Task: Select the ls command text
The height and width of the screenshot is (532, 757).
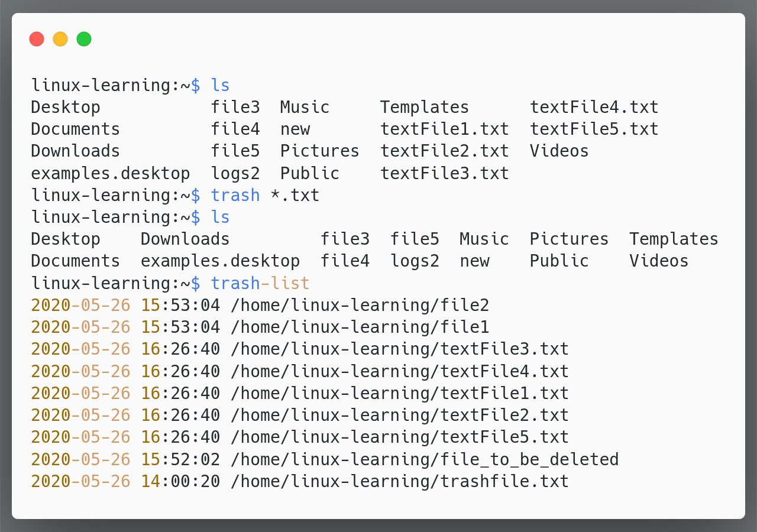Action: click(x=220, y=85)
